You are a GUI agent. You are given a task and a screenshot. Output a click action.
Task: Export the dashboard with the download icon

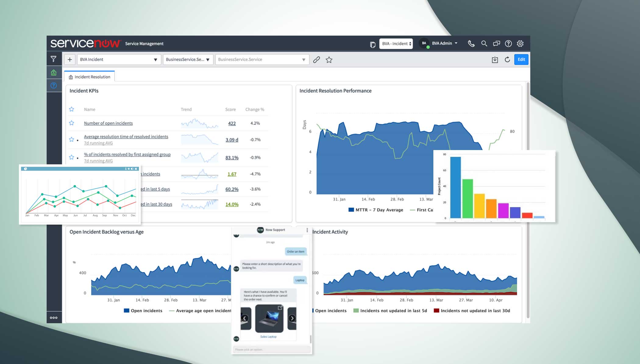494,60
